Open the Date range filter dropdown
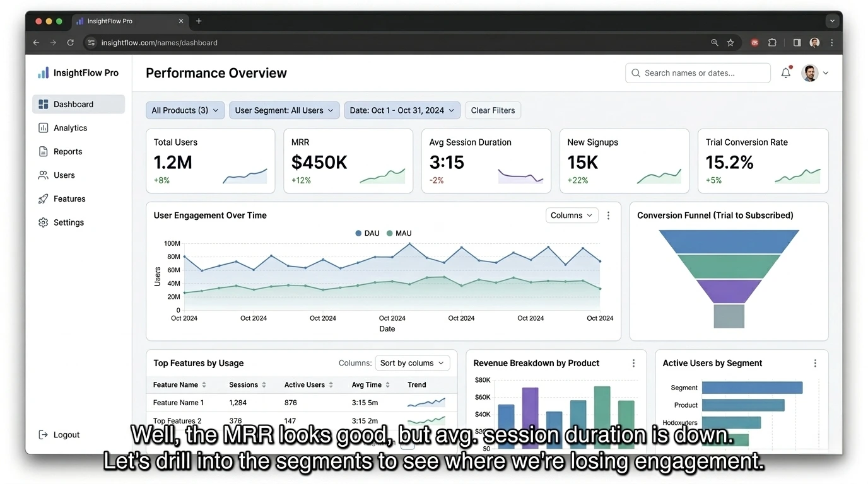The image size is (868, 484). (402, 111)
